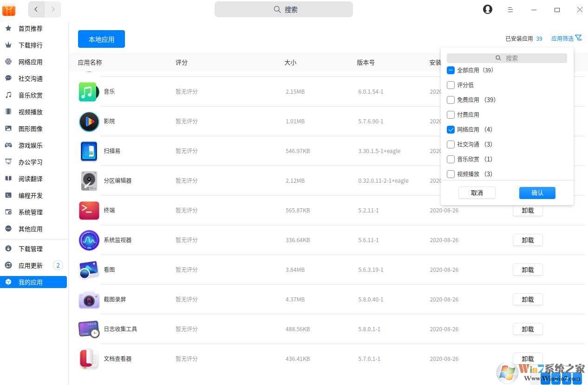Viewport: 588px width, 385px height.
Task: Click the 终端 (Terminal) app icon
Action: pyautogui.click(x=89, y=210)
